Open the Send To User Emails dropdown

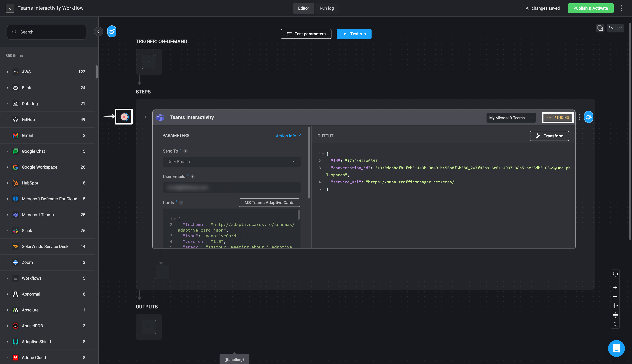point(232,162)
